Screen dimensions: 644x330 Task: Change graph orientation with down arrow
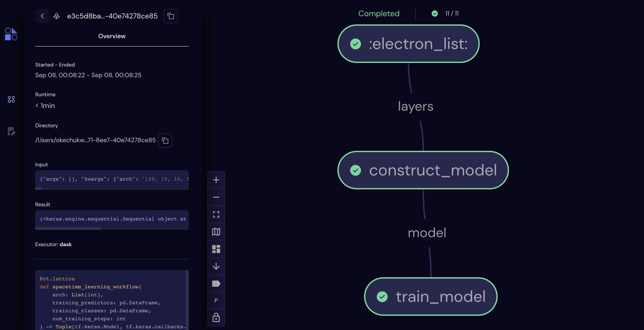click(x=216, y=266)
